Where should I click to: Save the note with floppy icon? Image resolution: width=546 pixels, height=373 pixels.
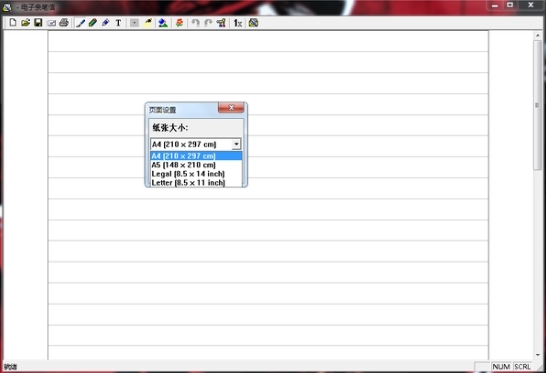(x=38, y=23)
